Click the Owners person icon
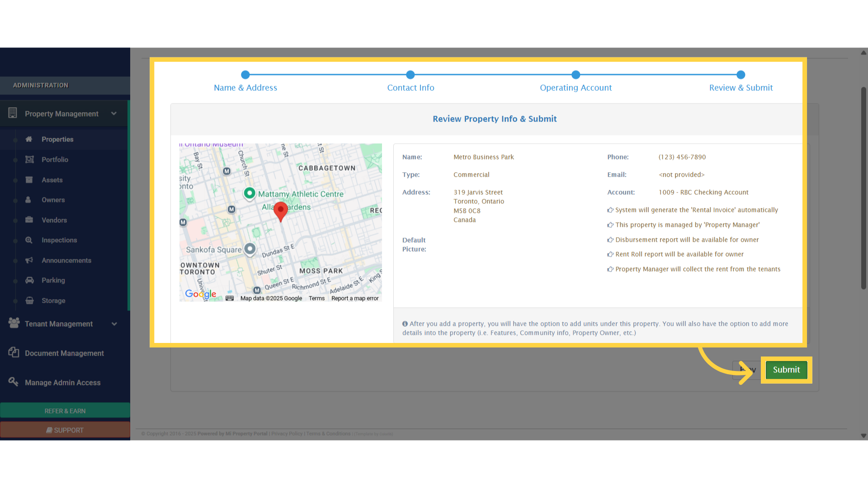 click(28, 200)
